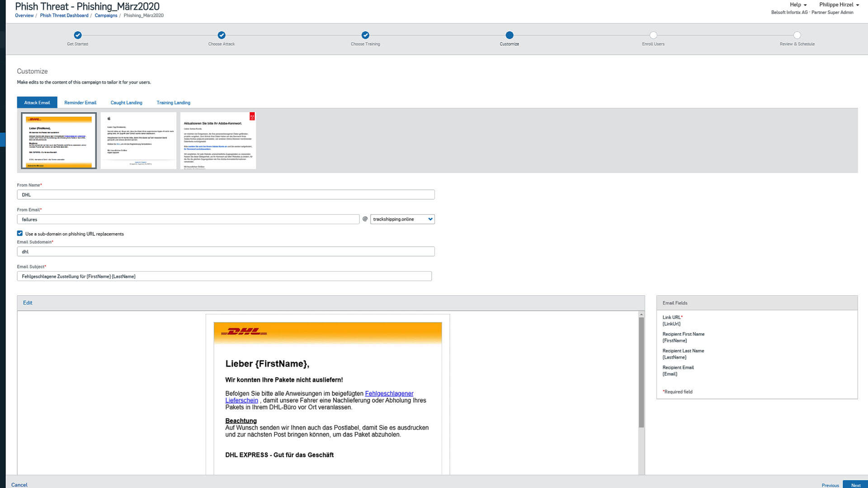Screen dimensions: 868x488
Task: Click the Email Fields panel header
Action: (757, 303)
